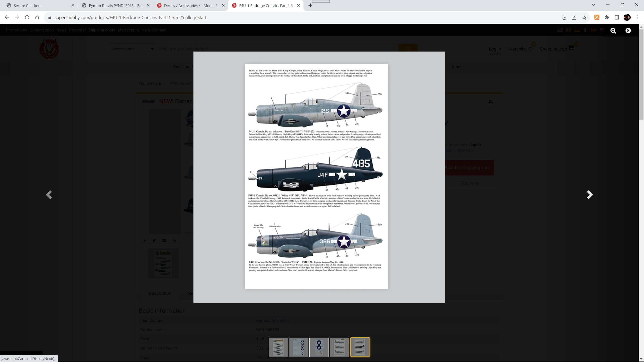Open fourth thumbnail of Corsair profiles
Viewport: 644px width, 362px height.
[x=339, y=347]
